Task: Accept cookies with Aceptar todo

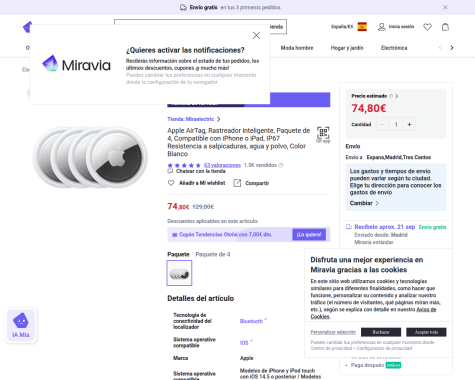Action: (426, 332)
